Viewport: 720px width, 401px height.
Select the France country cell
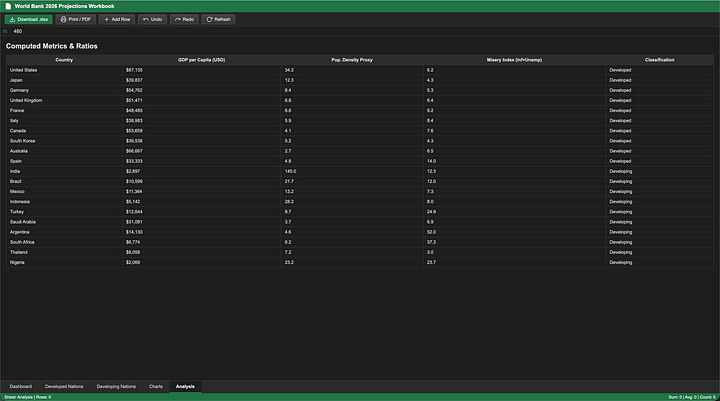(x=64, y=110)
